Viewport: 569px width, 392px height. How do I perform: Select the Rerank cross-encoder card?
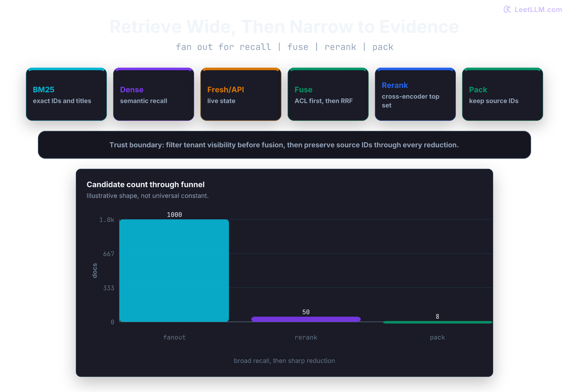pyautogui.click(x=415, y=94)
